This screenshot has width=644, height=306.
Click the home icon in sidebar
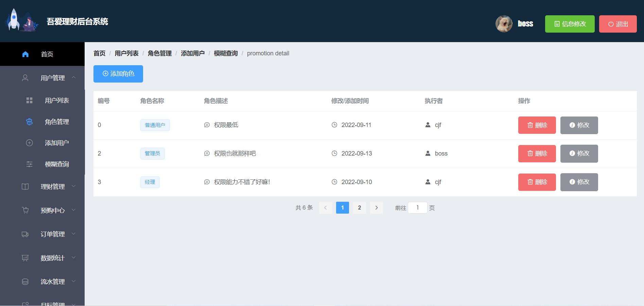(x=25, y=54)
